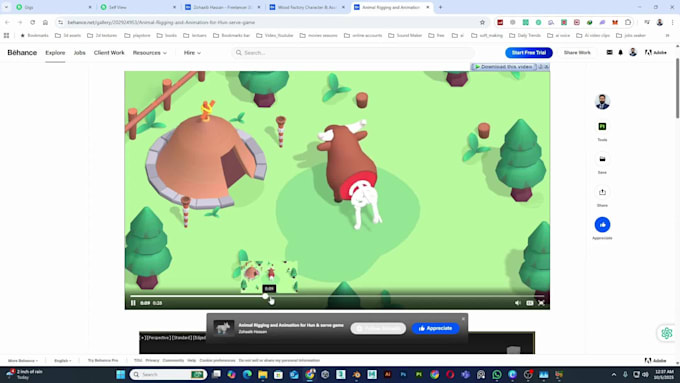
Task: Open File Explorer from the taskbar
Action: 263,374
